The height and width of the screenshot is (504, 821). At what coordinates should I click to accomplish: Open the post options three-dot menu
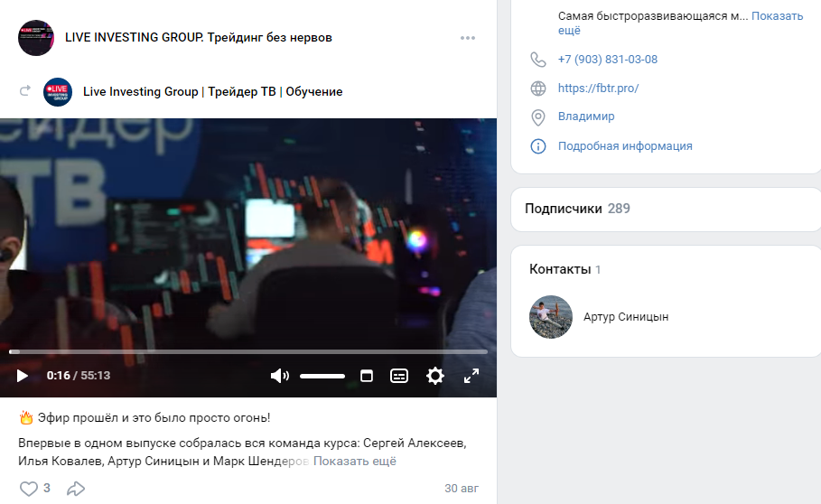(x=468, y=38)
